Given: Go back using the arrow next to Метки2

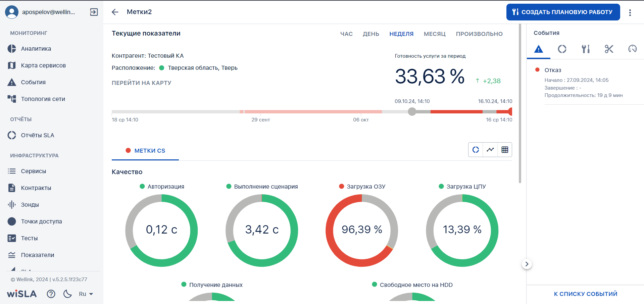Looking at the screenshot, I should 115,12.
